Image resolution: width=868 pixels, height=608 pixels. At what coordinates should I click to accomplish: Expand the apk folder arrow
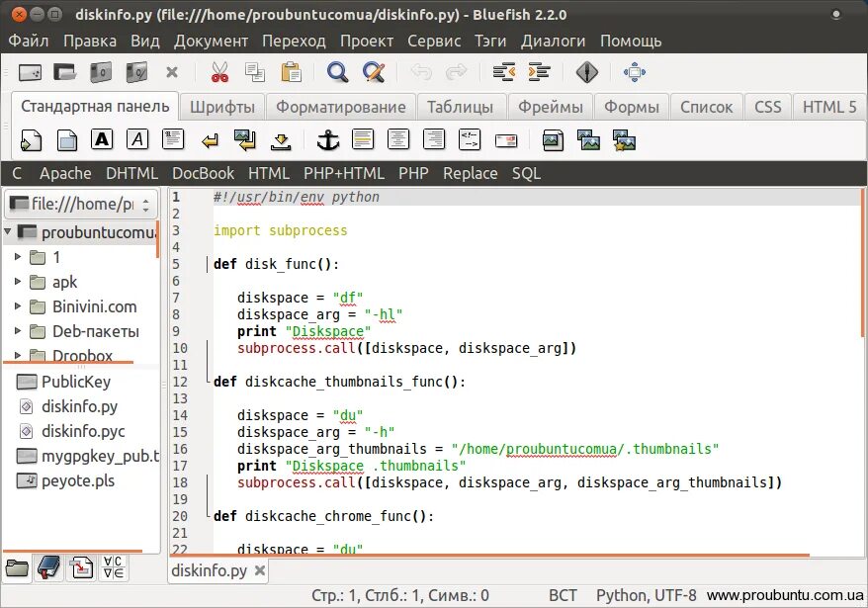[18, 282]
